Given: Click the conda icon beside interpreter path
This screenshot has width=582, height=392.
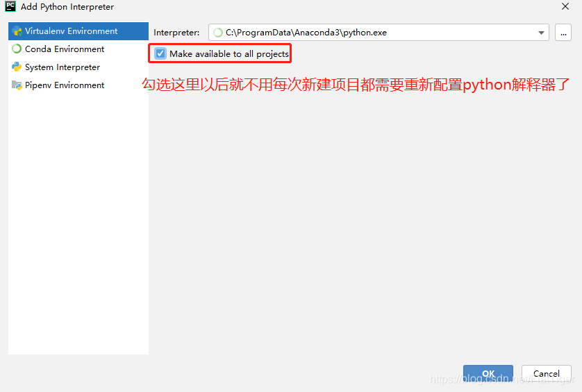Looking at the screenshot, I should tap(218, 33).
